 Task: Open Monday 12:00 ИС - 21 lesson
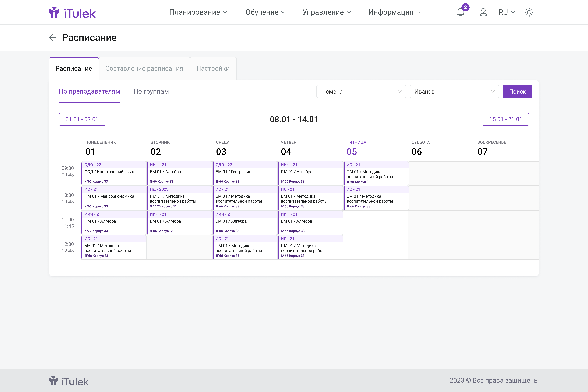(114, 247)
